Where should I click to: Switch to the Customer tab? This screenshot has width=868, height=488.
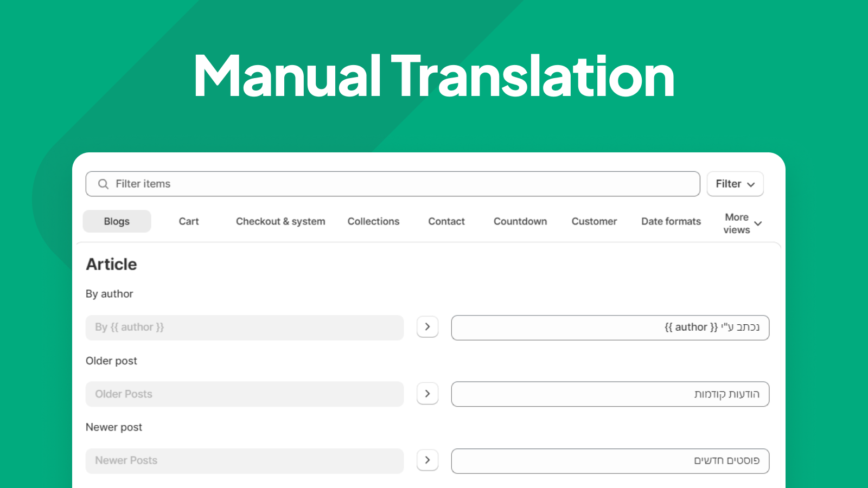click(594, 221)
